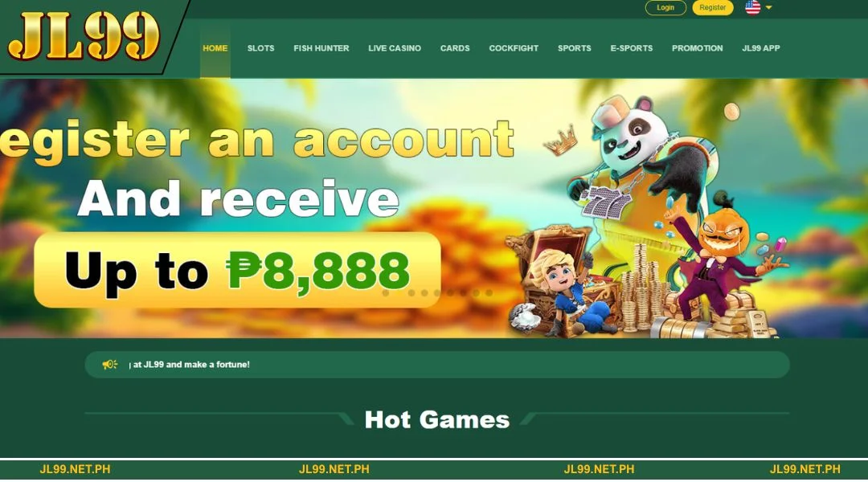Navigate to LIVE CASINO
Viewport: 868px width, 482px height.
coord(394,48)
